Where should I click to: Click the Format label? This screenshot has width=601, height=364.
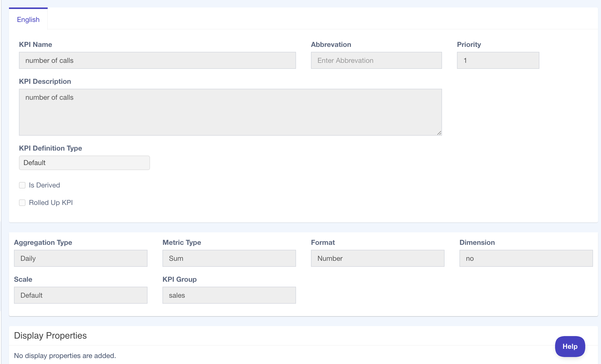click(323, 242)
